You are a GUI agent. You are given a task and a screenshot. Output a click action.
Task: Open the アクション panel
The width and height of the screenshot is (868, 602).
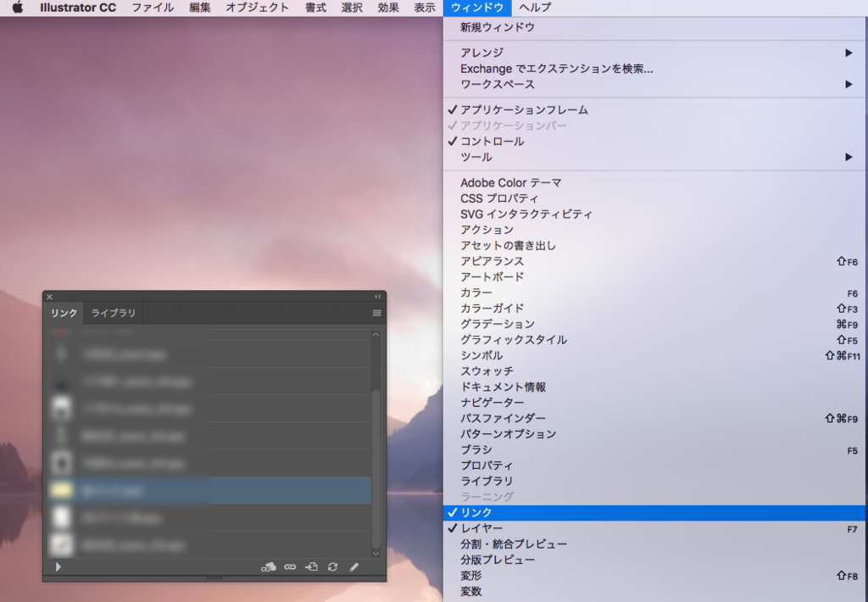click(655, 230)
